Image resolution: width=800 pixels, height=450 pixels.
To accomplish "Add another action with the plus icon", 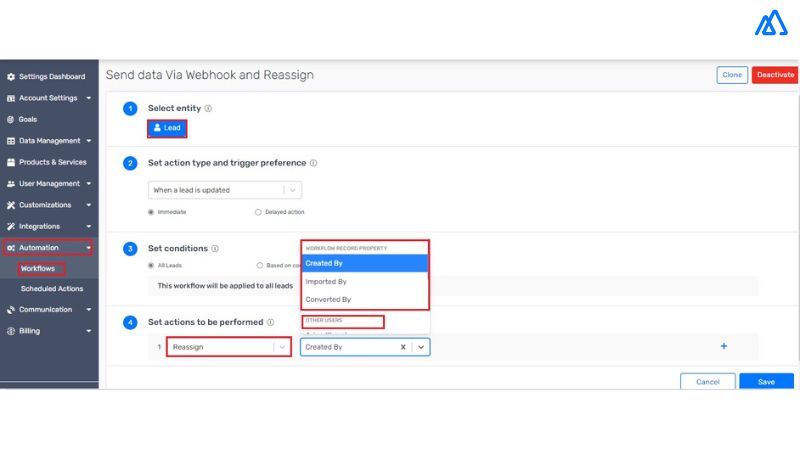I will coord(723,346).
